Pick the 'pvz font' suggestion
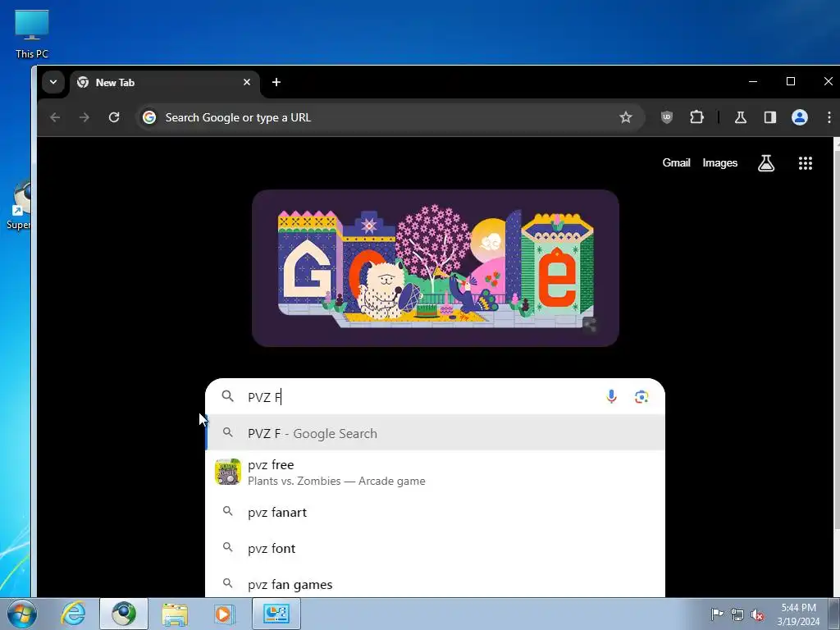Screen dimensions: 840x630 coord(435,548)
